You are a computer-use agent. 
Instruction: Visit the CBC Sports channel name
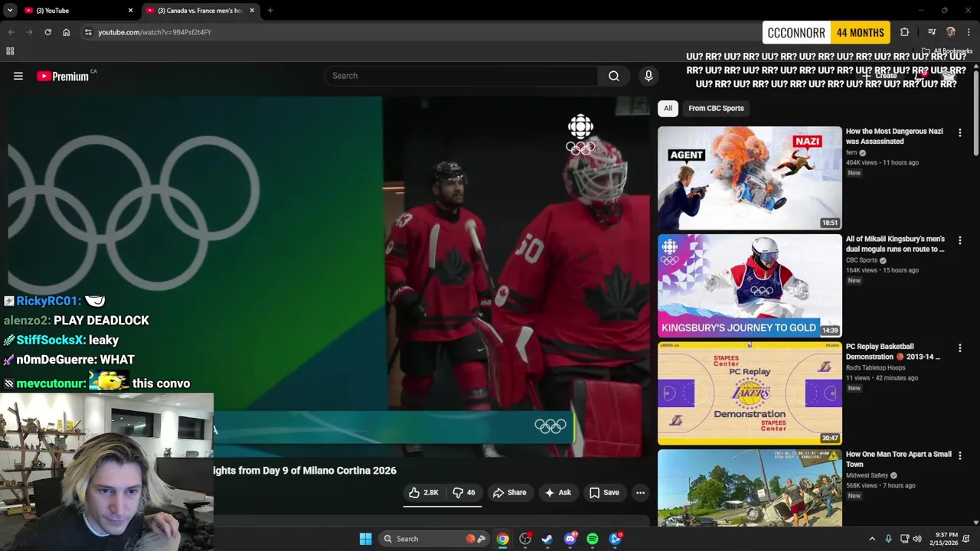(861, 260)
